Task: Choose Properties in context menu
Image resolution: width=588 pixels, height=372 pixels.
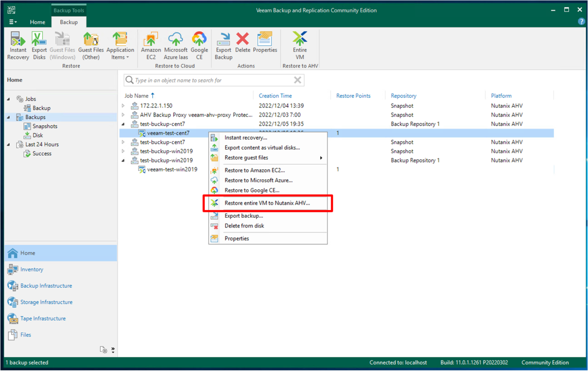Action: tap(268, 239)
